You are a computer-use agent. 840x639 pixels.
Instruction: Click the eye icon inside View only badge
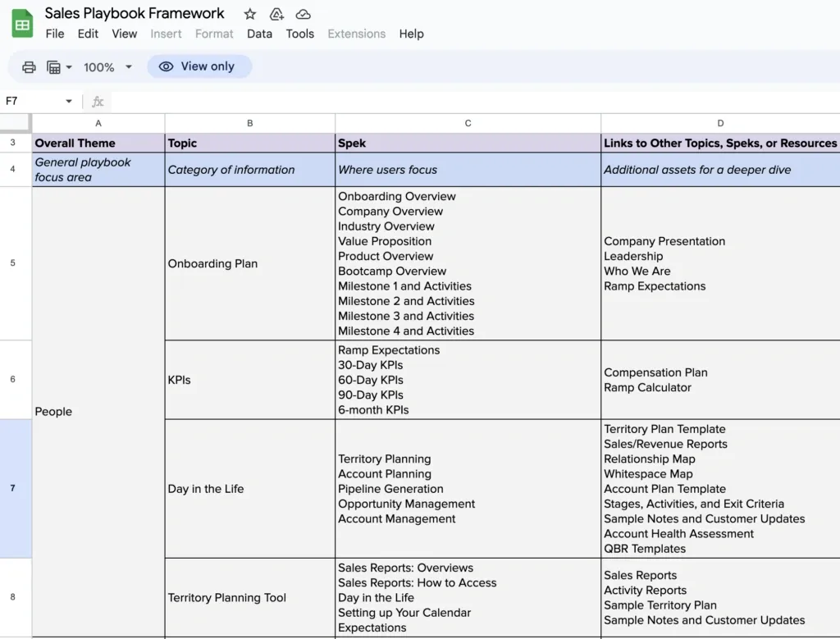167,66
